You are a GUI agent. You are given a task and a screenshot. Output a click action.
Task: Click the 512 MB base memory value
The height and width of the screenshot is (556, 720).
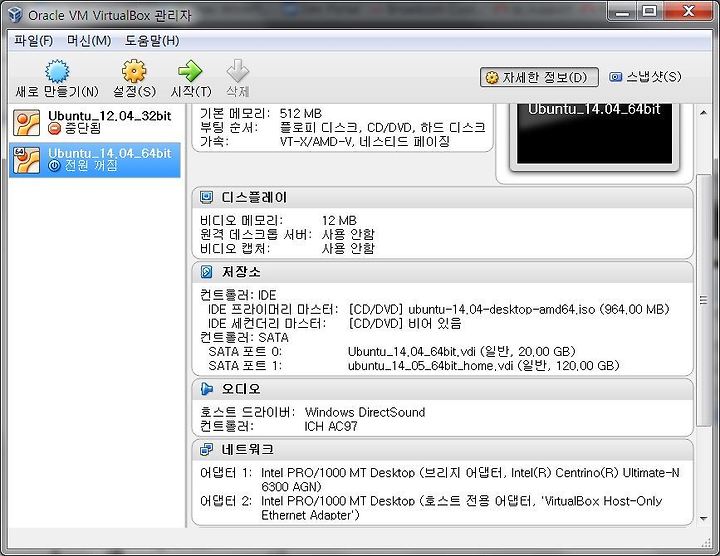tap(301, 113)
